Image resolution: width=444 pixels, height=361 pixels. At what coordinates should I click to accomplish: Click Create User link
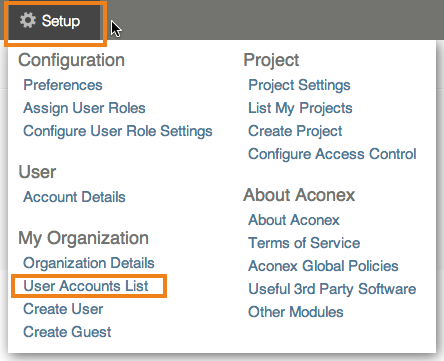click(x=63, y=309)
